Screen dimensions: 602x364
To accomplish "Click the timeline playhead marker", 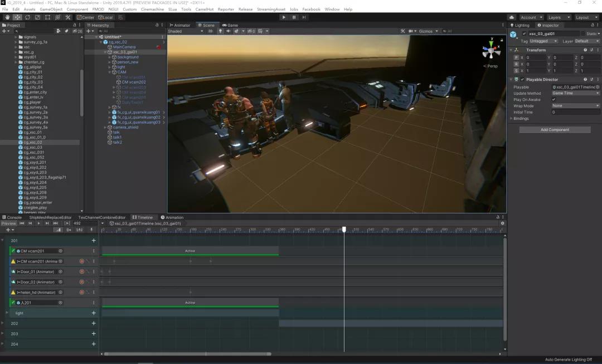I will [x=344, y=229].
